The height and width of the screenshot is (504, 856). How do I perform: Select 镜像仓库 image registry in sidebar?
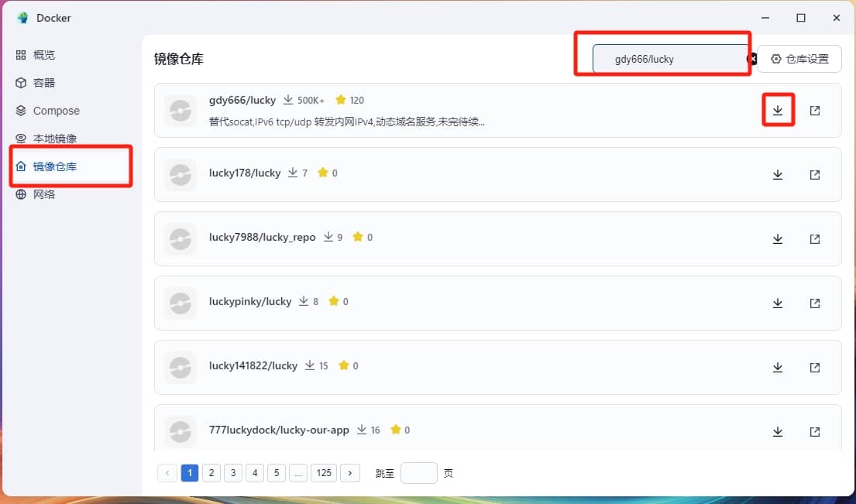[x=70, y=166]
